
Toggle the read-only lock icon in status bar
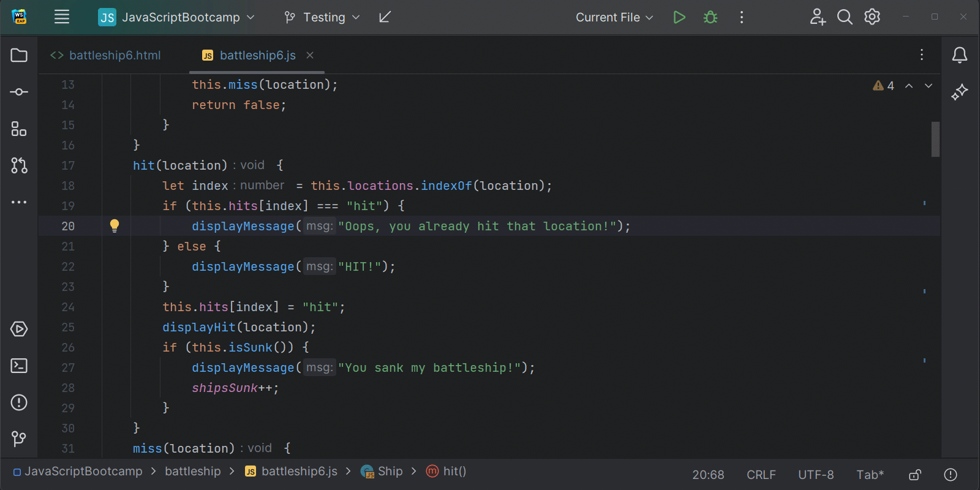915,475
